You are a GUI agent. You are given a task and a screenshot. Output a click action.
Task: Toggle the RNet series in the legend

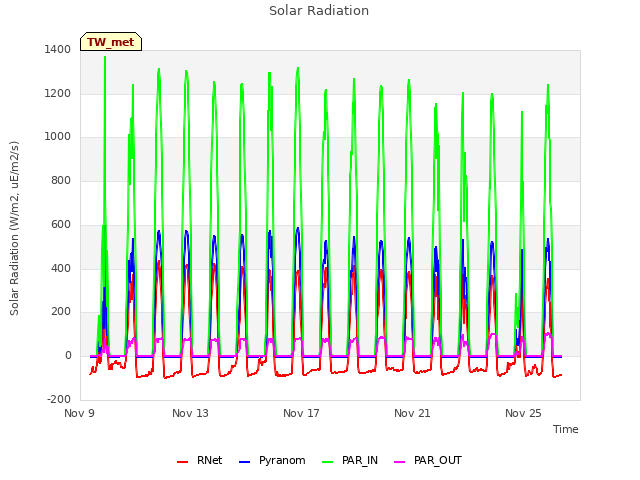coord(200,460)
